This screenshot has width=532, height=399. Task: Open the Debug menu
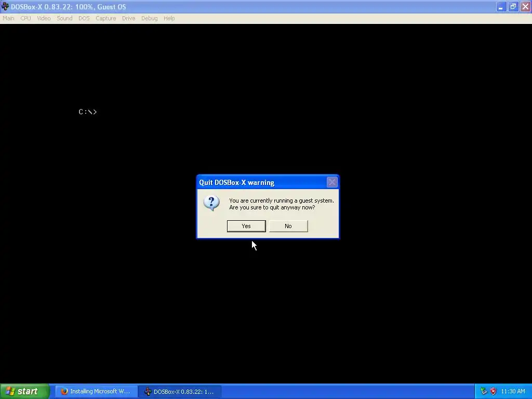click(x=149, y=18)
